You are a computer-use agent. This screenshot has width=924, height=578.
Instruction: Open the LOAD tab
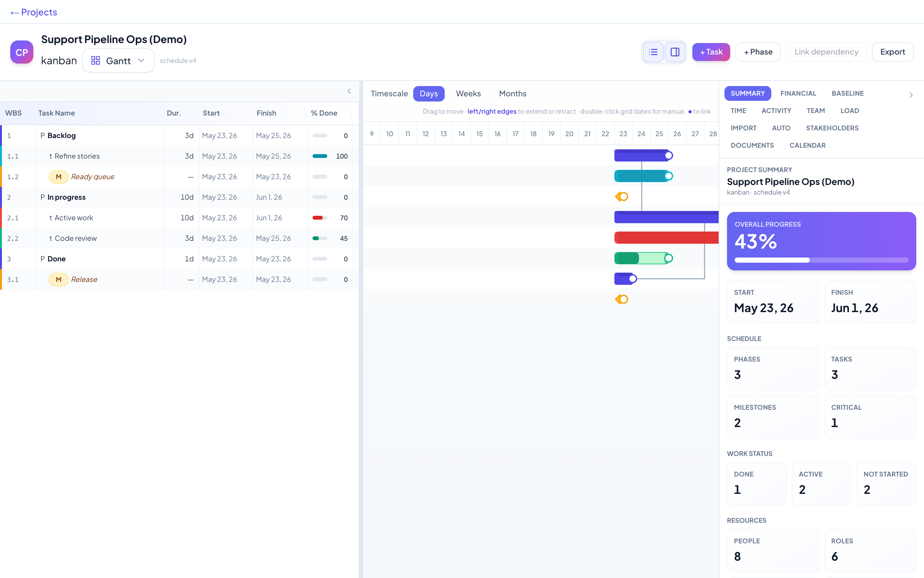click(x=850, y=111)
